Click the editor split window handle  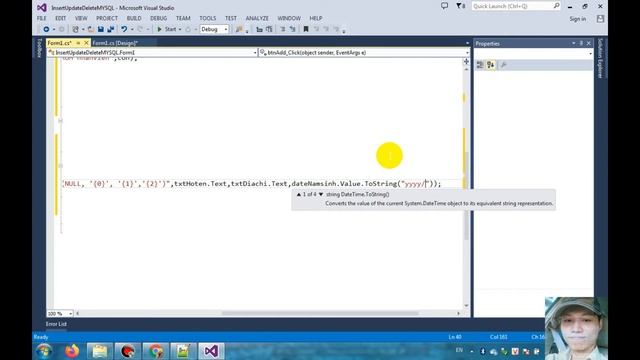click(466, 62)
